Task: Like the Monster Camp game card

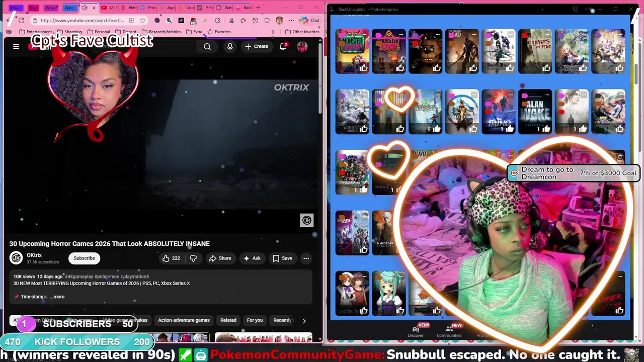Action: [400, 68]
